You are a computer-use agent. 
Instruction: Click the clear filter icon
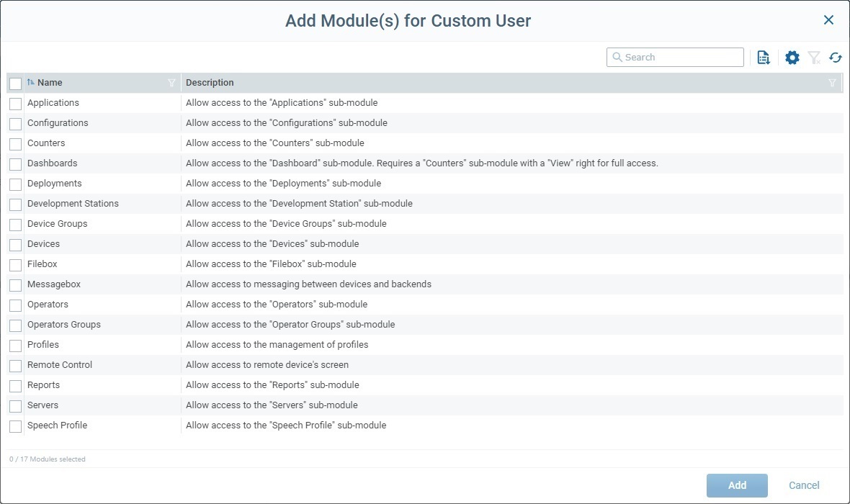pos(814,57)
